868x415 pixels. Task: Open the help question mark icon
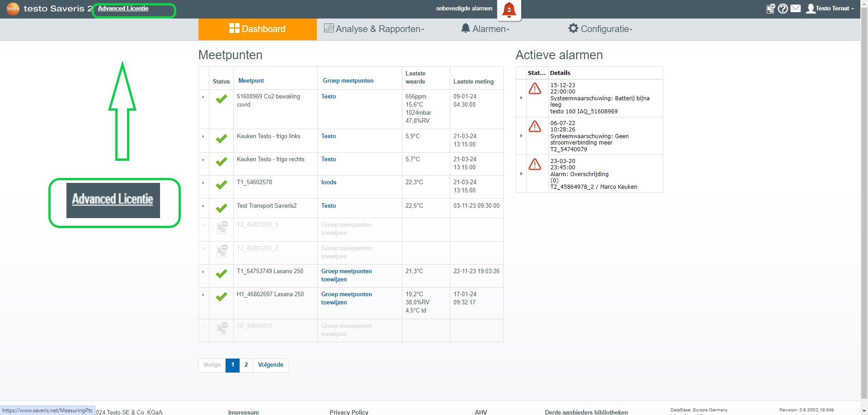click(x=783, y=9)
